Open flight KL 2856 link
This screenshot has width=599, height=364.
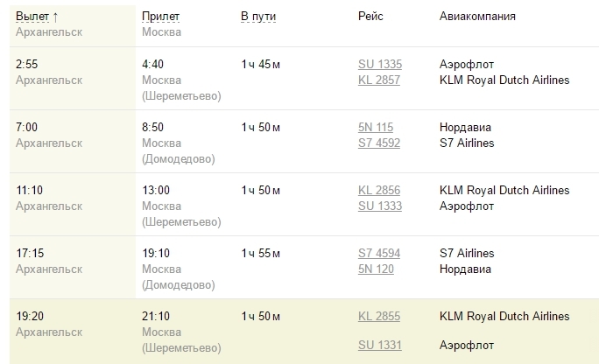[379, 190]
